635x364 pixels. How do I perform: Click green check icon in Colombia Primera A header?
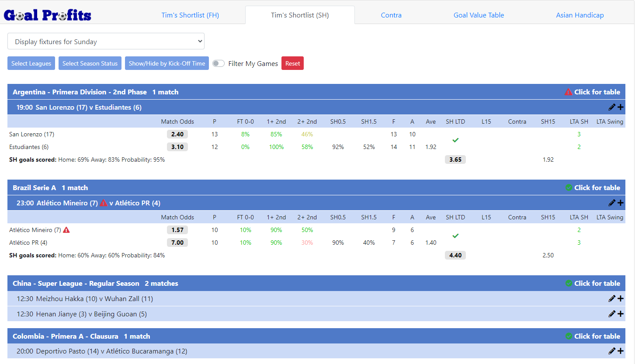[569, 336]
